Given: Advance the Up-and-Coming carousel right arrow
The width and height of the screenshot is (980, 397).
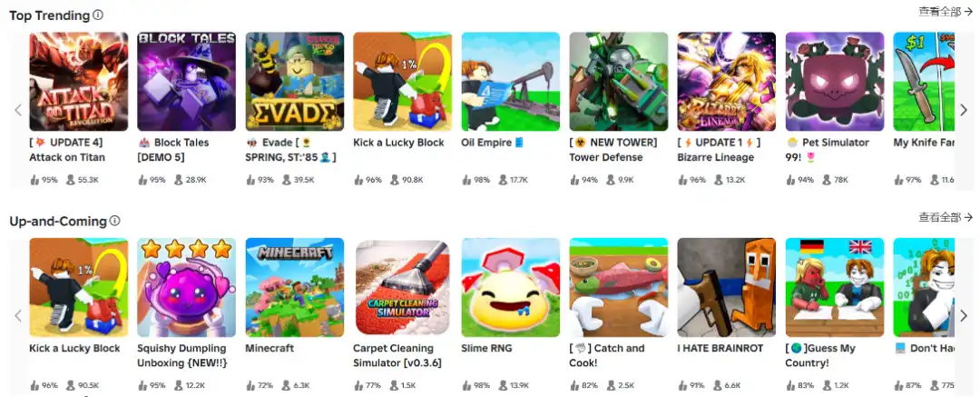Looking at the screenshot, I should 963,315.
